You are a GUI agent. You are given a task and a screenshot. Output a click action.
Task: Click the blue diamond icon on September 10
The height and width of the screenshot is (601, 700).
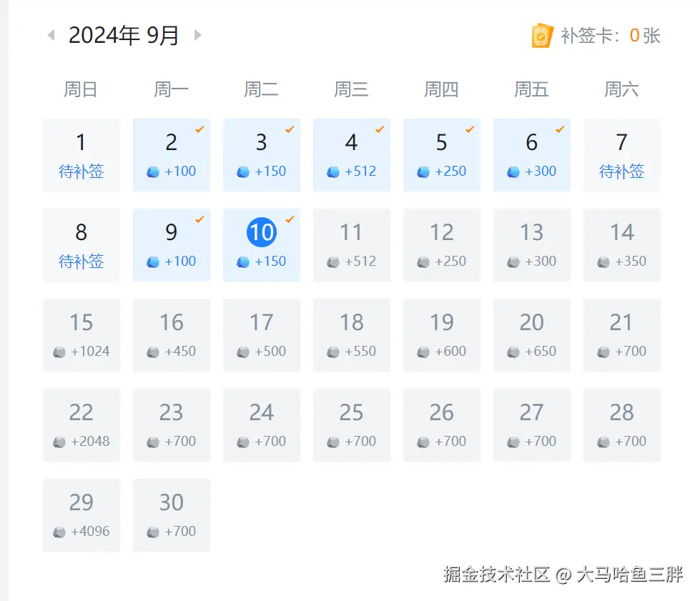[245, 262]
